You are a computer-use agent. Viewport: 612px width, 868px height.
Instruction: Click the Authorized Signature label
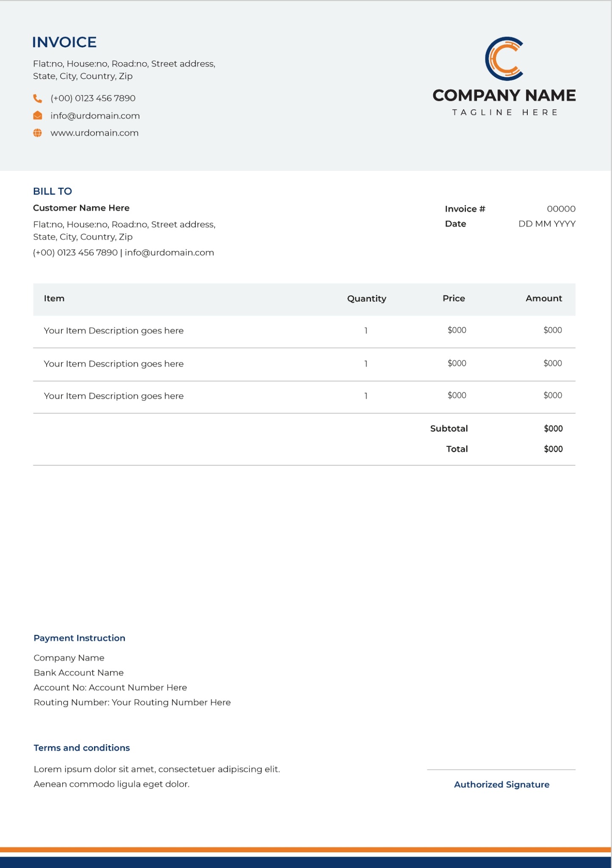coord(501,785)
